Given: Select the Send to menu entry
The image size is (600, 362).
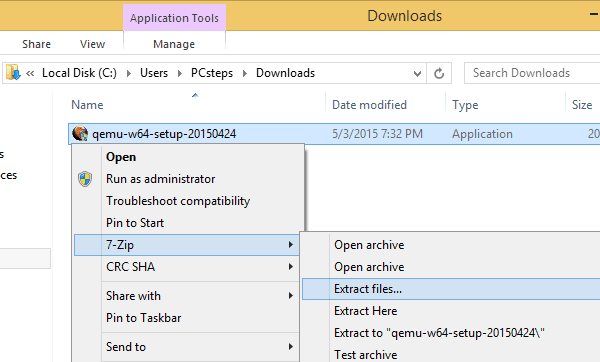Looking at the screenshot, I should point(187,346).
